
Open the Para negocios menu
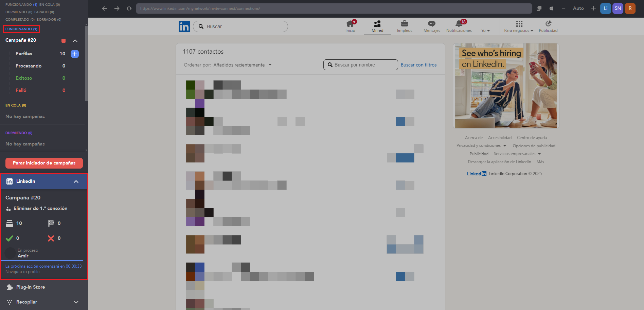tap(519, 26)
